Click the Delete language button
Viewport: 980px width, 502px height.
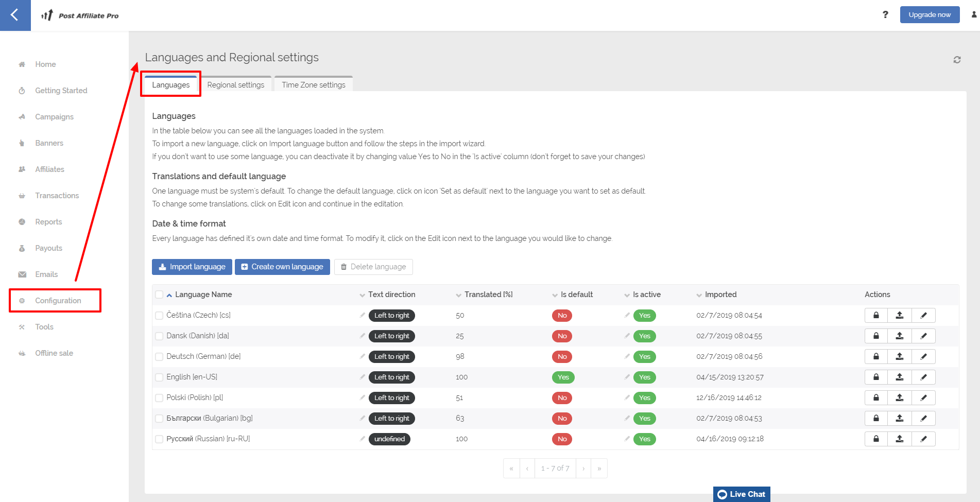click(373, 267)
